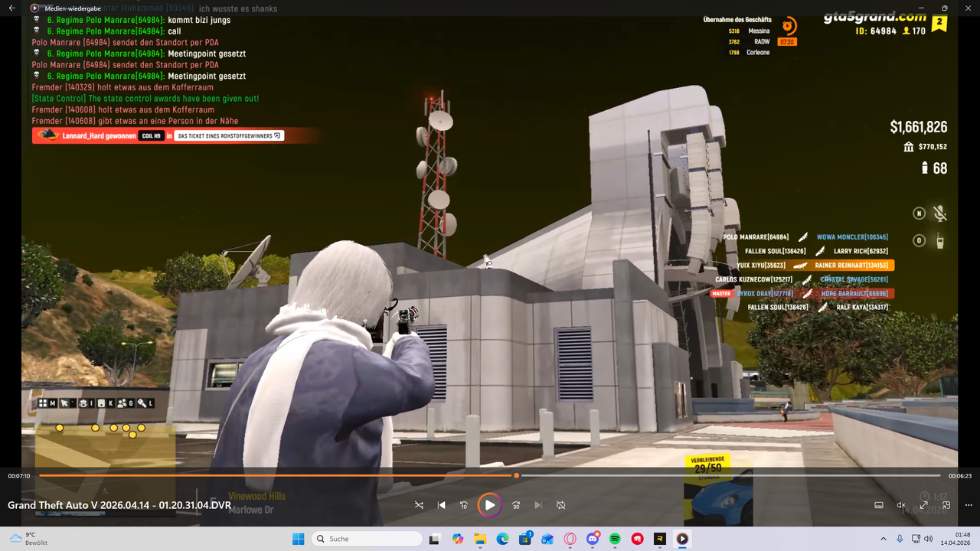This screenshot has width=980, height=551.
Task: Open Task View on the taskbar
Action: click(x=435, y=539)
